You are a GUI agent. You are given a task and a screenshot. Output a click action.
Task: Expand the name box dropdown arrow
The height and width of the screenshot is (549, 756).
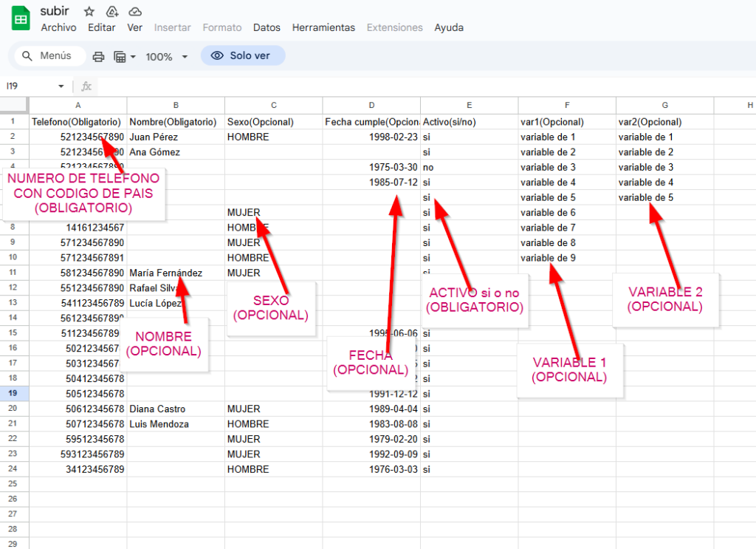click(61, 86)
